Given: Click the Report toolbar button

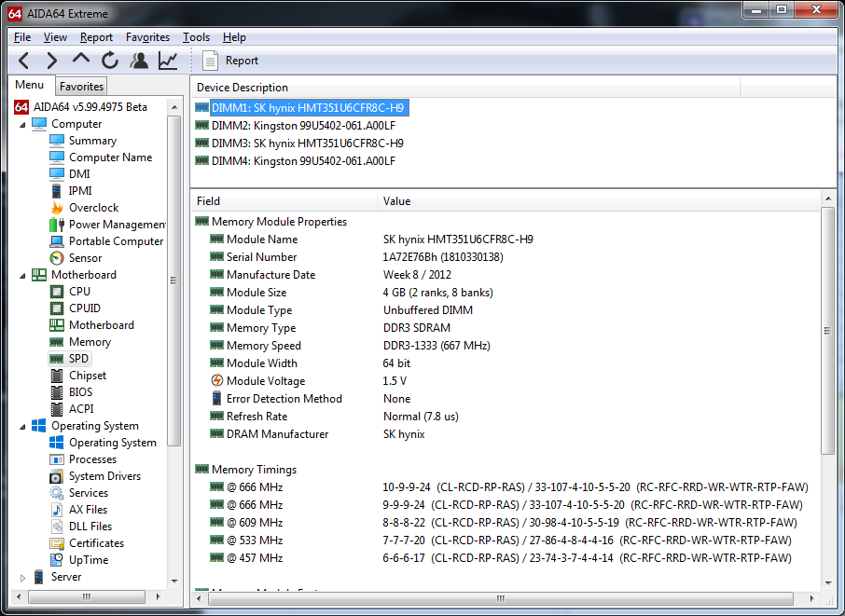Looking at the screenshot, I should coord(232,61).
